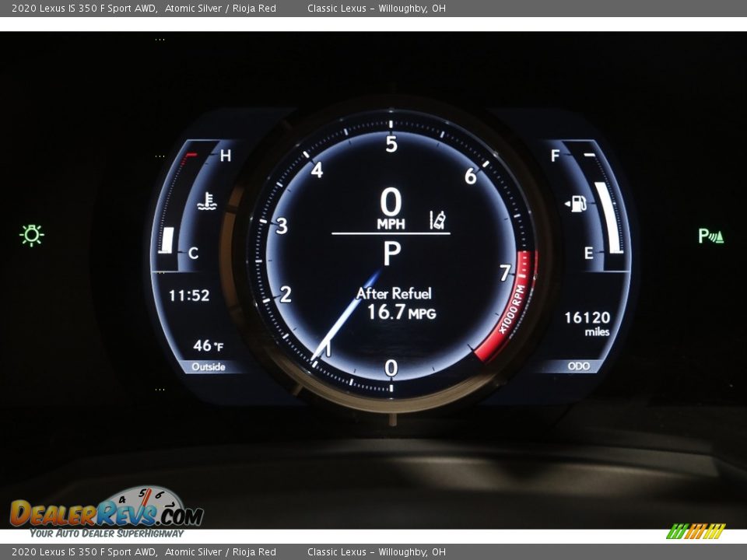Click the tachometer number 5
The width and height of the screenshot is (747, 560).
pos(391,144)
